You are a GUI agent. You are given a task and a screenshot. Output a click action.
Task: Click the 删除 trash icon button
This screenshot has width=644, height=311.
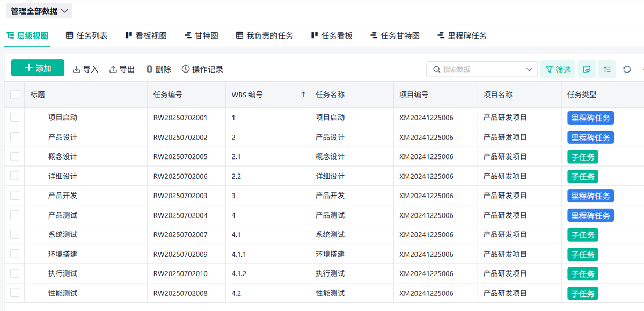pyautogui.click(x=158, y=69)
